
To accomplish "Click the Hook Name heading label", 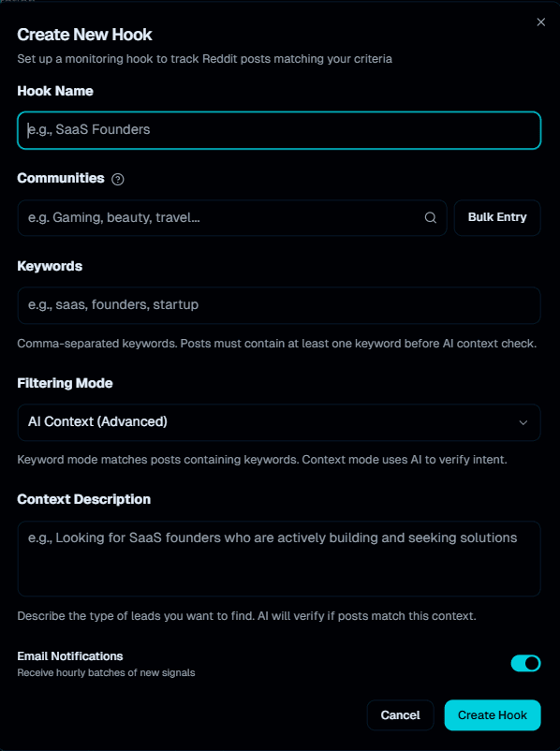I will tap(53, 91).
